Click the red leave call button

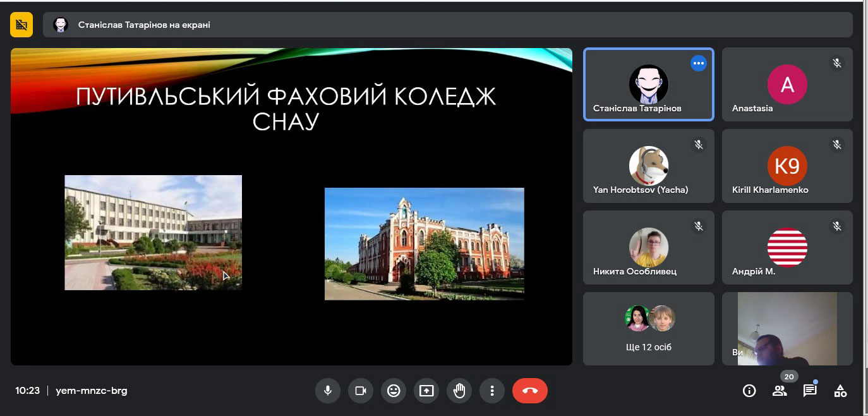tap(530, 391)
